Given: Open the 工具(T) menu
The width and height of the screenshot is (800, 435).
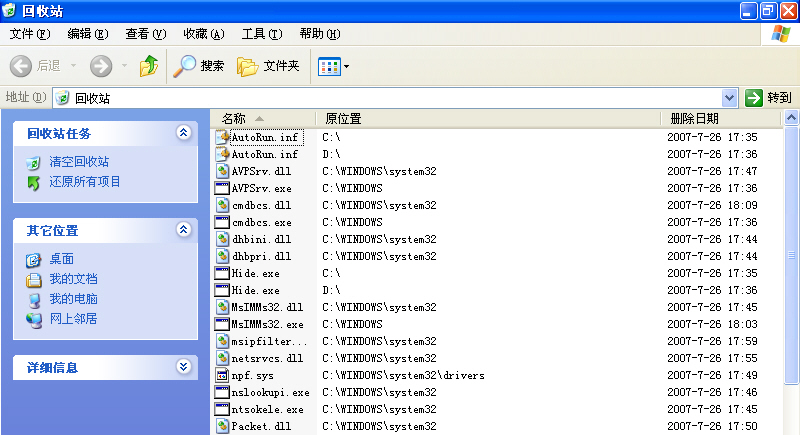Looking at the screenshot, I should [262, 34].
